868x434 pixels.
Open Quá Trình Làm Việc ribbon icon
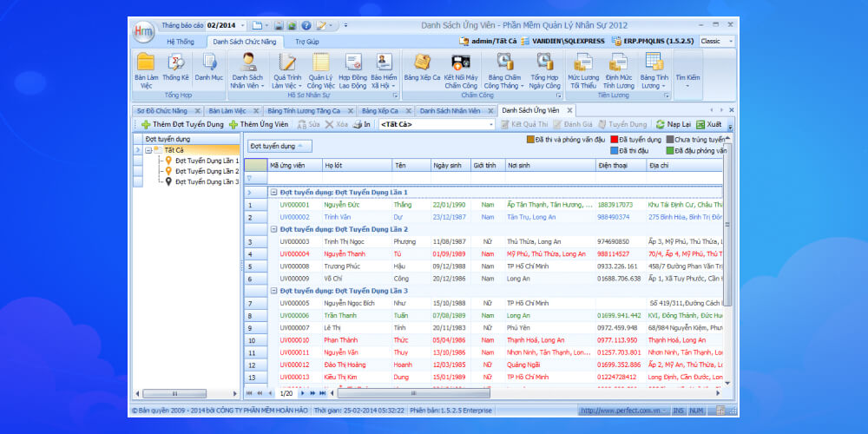(x=287, y=71)
